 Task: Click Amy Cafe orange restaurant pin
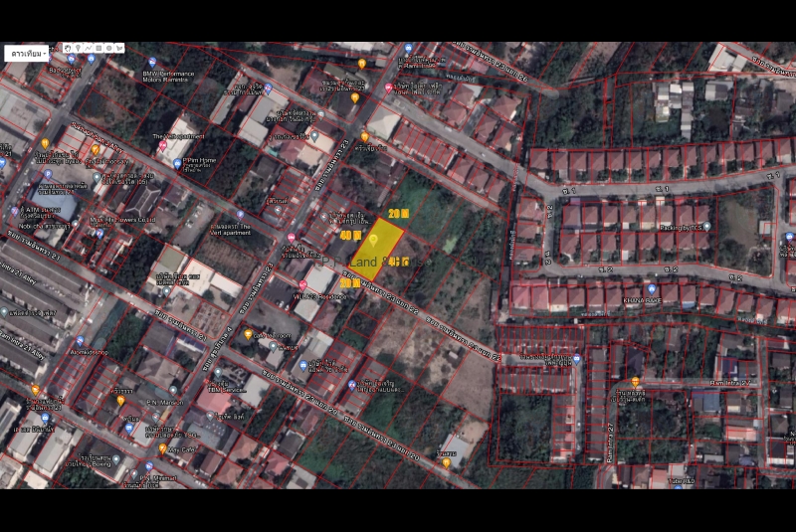162,448
